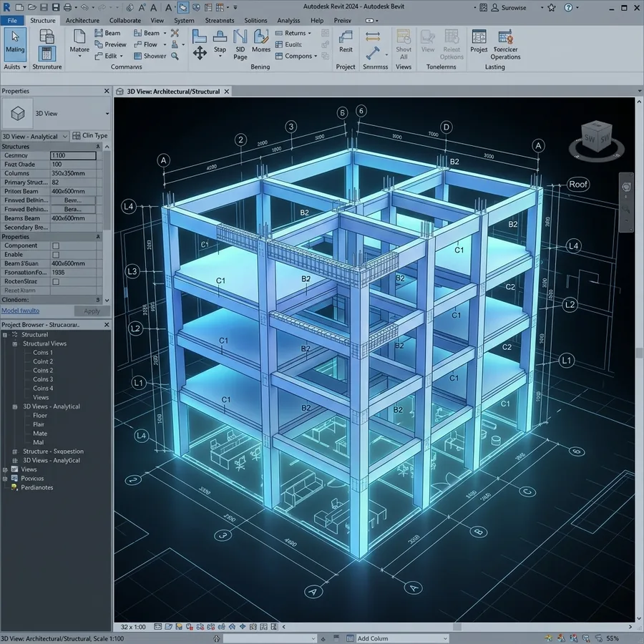Click the SW view cube

point(597,138)
